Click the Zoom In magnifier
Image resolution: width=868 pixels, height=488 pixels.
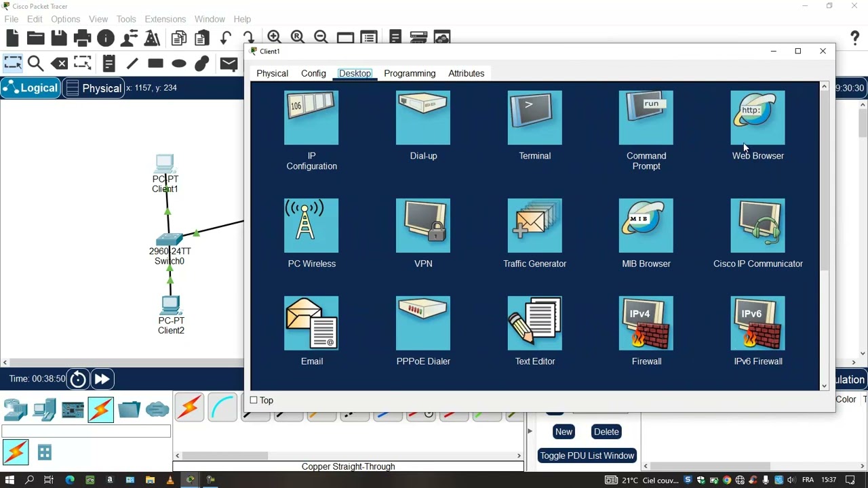pyautogui.click(x=274, y=37)
